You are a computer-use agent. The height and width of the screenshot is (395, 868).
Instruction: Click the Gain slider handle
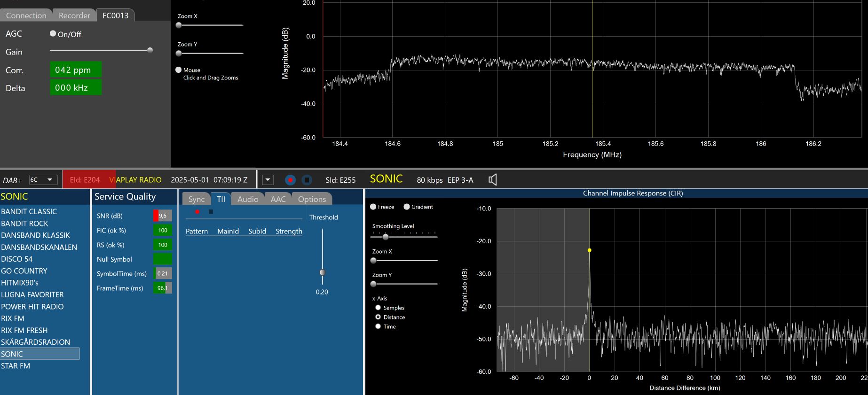pyautogui.click(x=150, y=50)
